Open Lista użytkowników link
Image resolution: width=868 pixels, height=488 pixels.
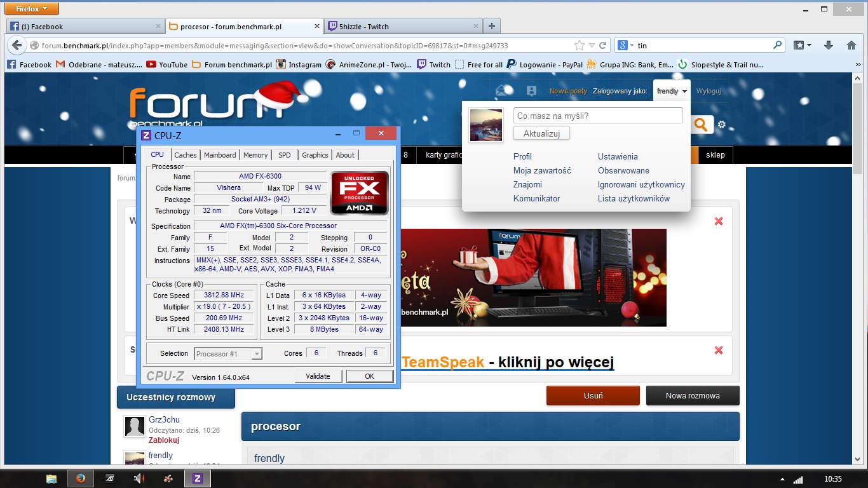[x=634, y=198]
